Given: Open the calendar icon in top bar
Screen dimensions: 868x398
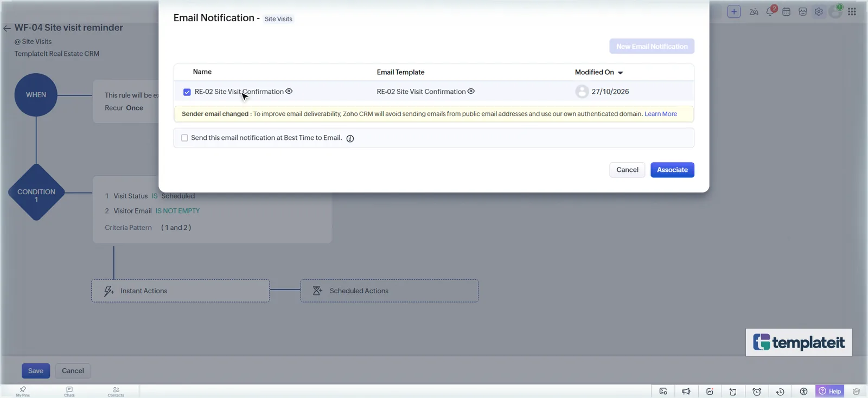Looking at the screenshot, I should click(786, 11).
